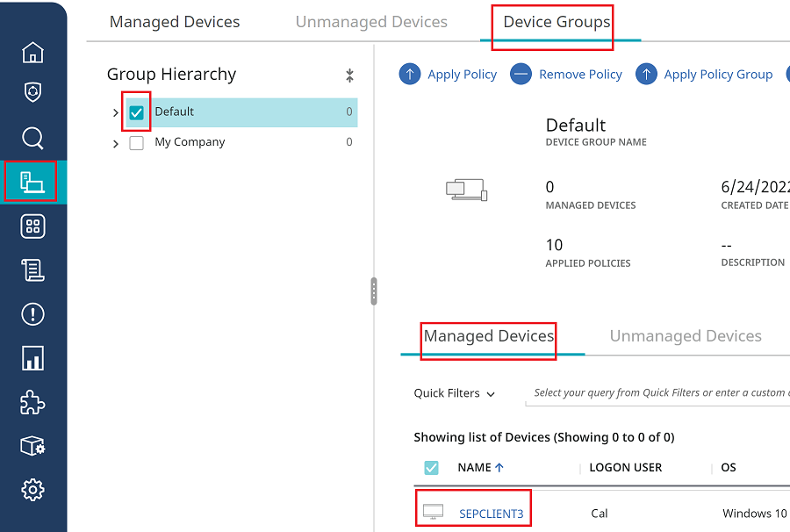Screen dimensions: 790x532
Task: Click Apply Policy for the Default group
Action: pos(449,74)
